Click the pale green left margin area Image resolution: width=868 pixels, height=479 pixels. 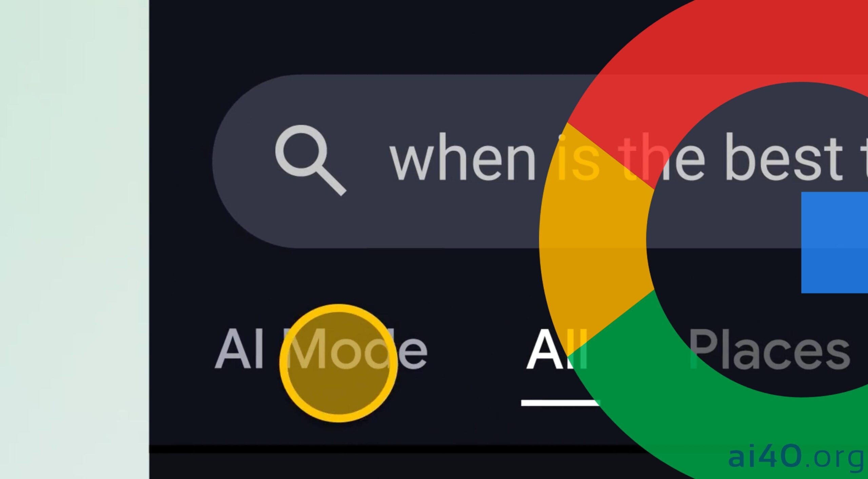(x=74, y=239)
